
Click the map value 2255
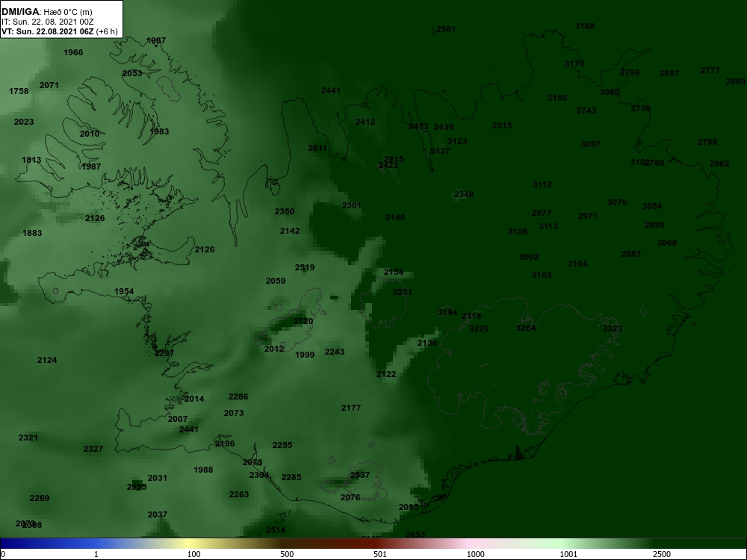282,445
